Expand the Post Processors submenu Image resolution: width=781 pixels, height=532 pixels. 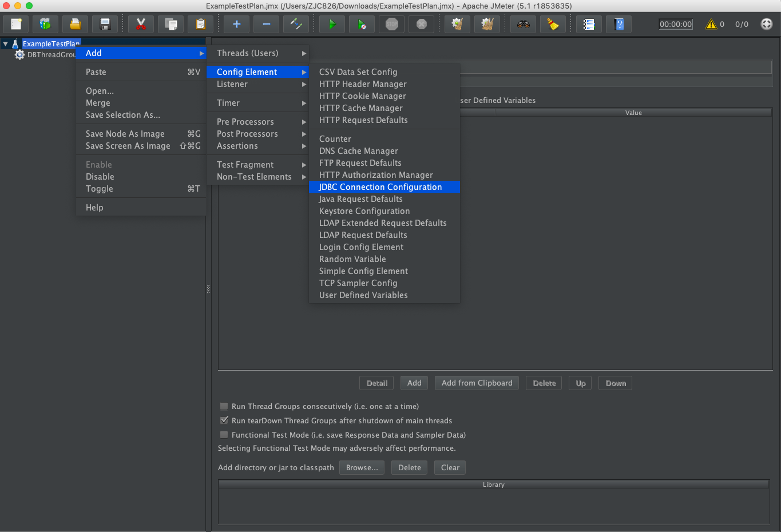pos(257,134)
